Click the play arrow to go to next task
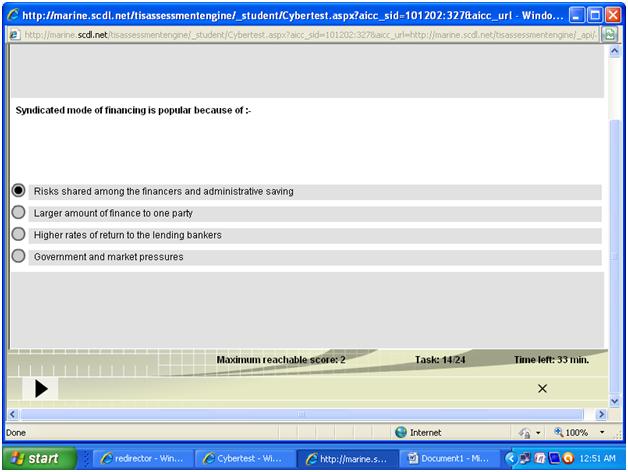 click(x=41, y=389)
